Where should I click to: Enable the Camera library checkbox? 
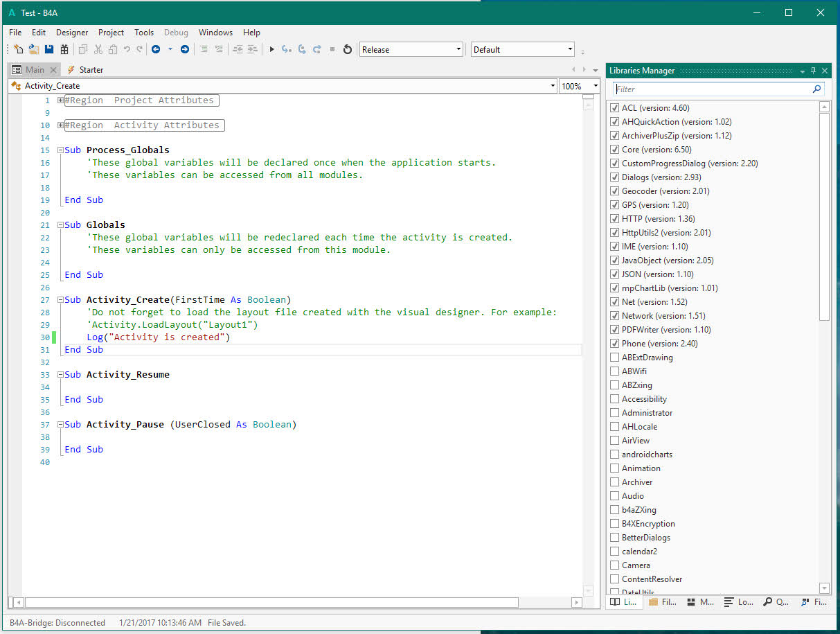[x=614, y=565]
